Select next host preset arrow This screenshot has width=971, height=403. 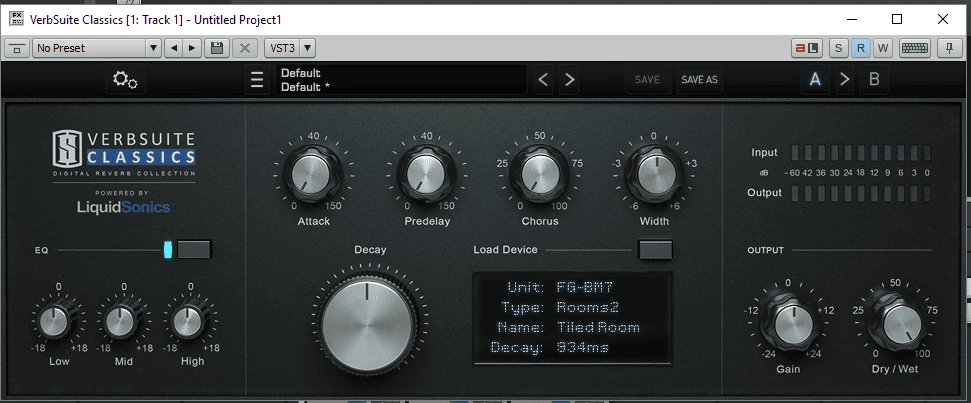click(x=193, y=48)
